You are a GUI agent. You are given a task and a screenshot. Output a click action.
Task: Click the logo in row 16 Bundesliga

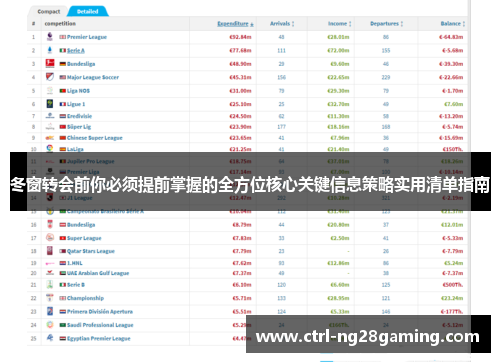[50, 224]
